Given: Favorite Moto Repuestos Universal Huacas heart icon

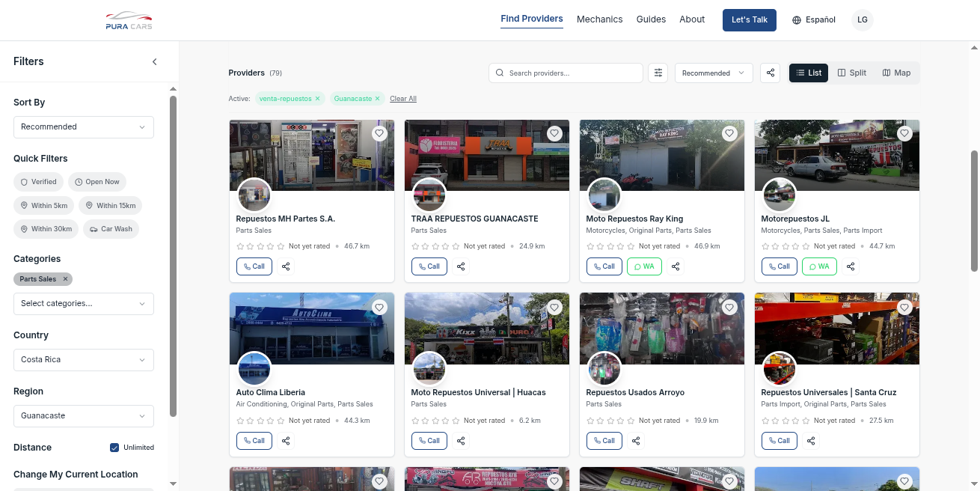Looking at the screenshot, I should 554,307.
